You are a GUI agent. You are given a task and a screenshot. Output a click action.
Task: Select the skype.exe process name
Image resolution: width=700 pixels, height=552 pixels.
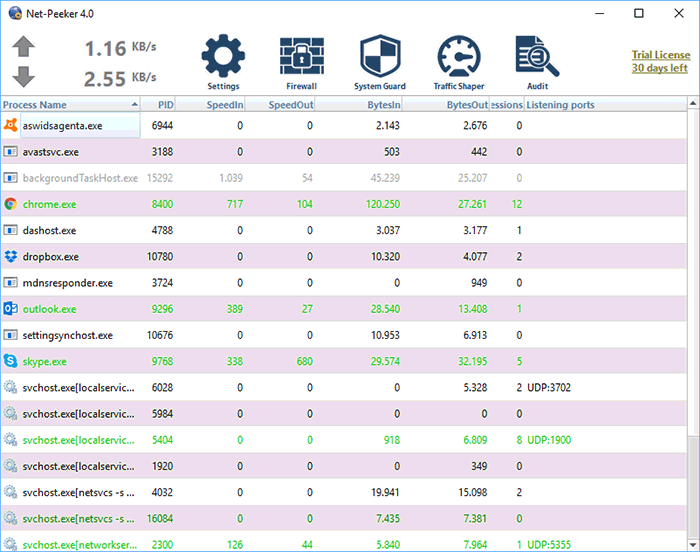(x=45, y=361)
